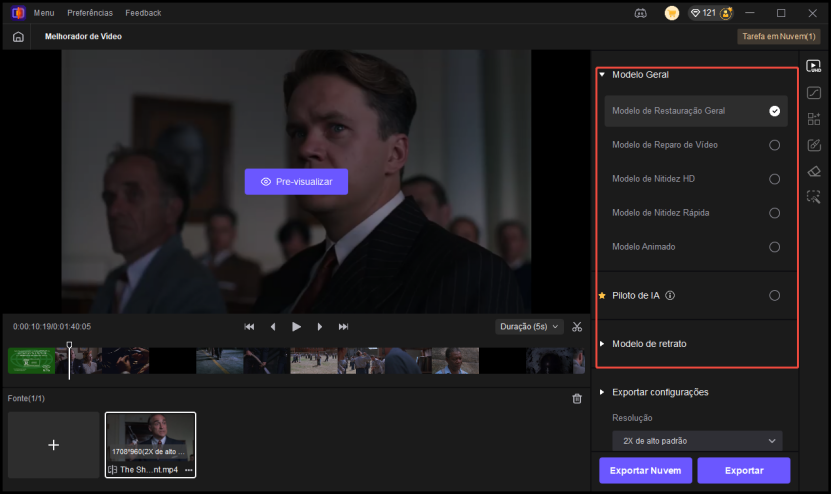Click the home icon
Viewport: 831px width, 494px height.
pyautogui.click(x=18, y=37)
